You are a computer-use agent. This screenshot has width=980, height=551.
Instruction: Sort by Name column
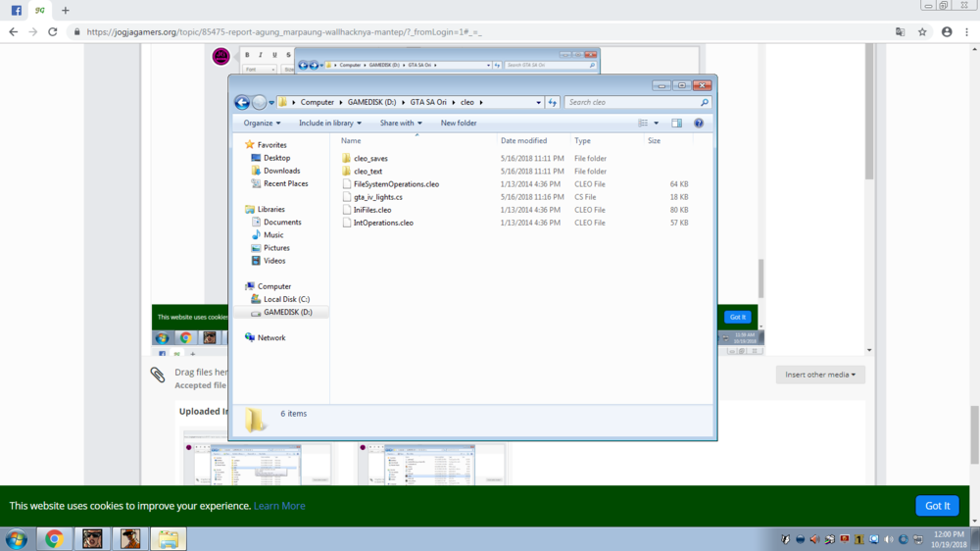tap(351, 141)
